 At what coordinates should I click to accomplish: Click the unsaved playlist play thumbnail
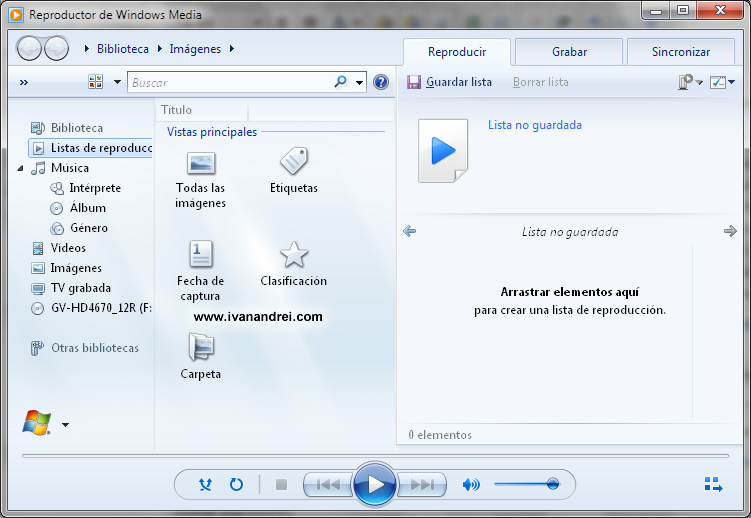pos(443,150)
